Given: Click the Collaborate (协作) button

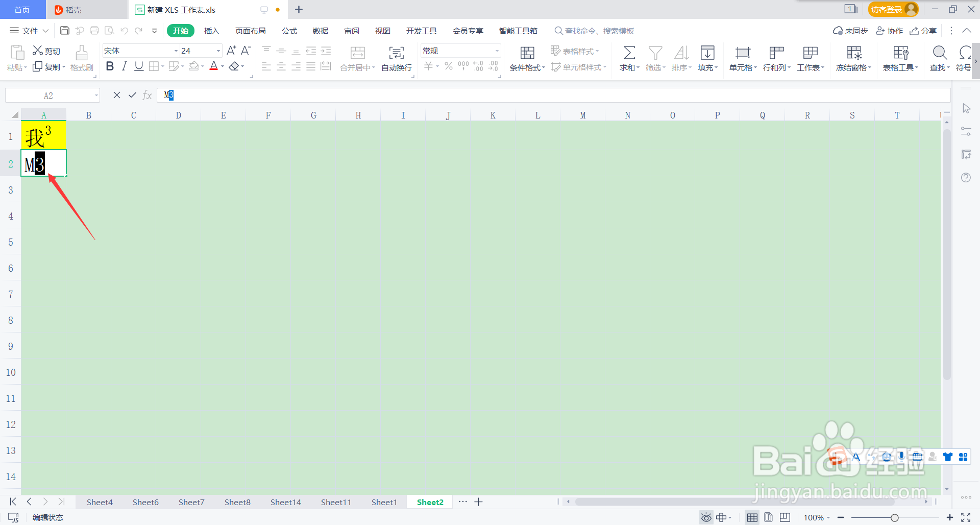Looking at the screenshot, I should [x=890, y=31].
